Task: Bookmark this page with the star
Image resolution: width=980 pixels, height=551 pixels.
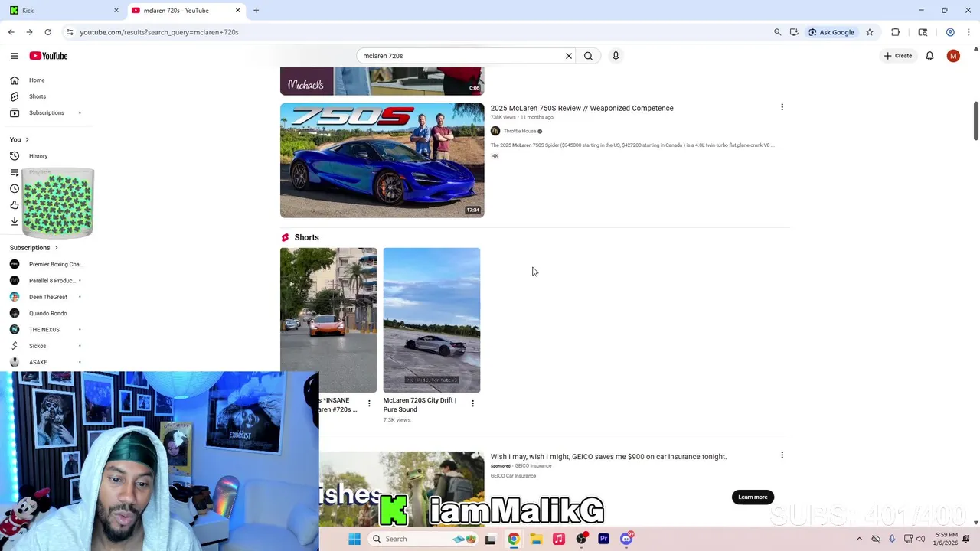Action: coord(870,32)
